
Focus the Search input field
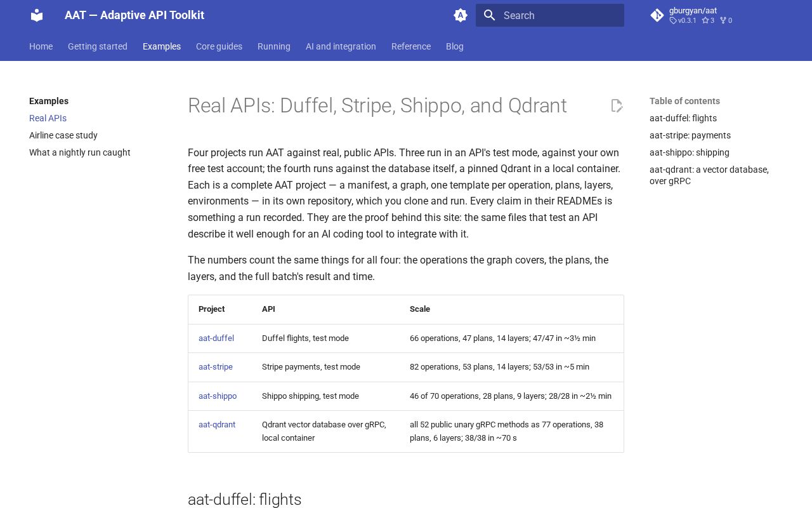[550, 15]
